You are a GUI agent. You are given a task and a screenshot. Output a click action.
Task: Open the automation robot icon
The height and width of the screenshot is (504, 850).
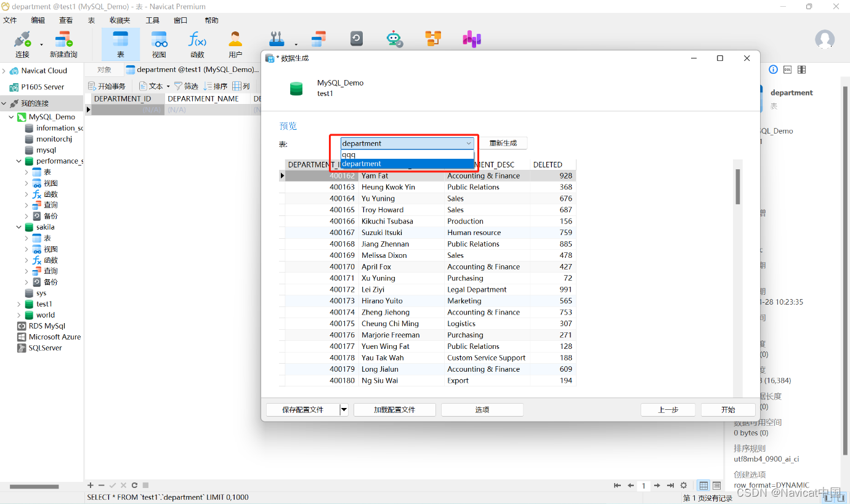coord(394,39)
